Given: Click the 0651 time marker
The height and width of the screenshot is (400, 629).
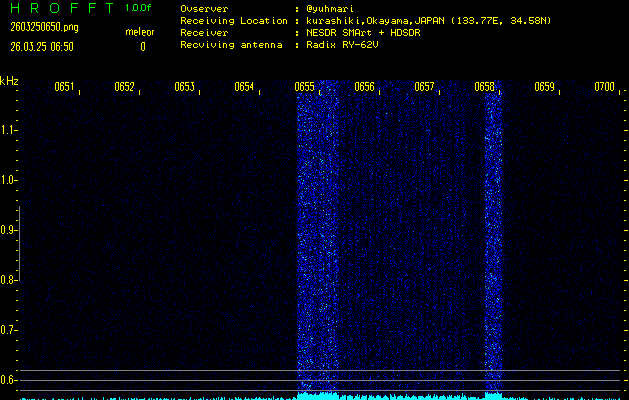Looking at the screenshot, I should [x=64, y=88].
